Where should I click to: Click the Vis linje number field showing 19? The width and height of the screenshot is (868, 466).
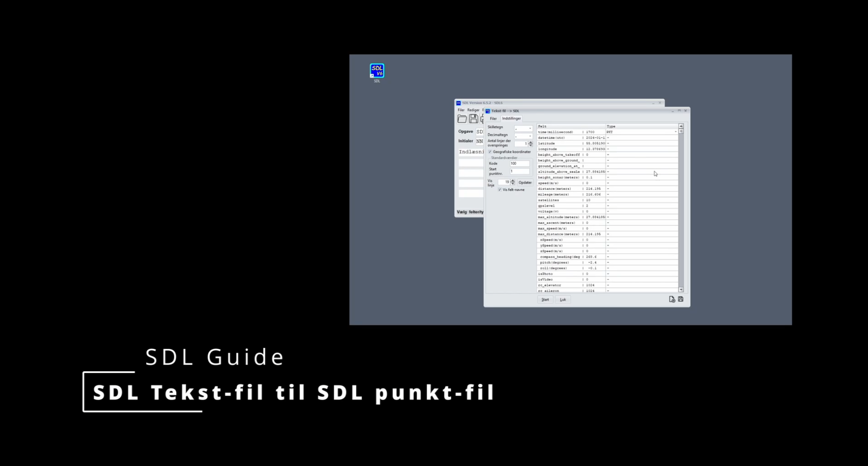tap(504, 182)
